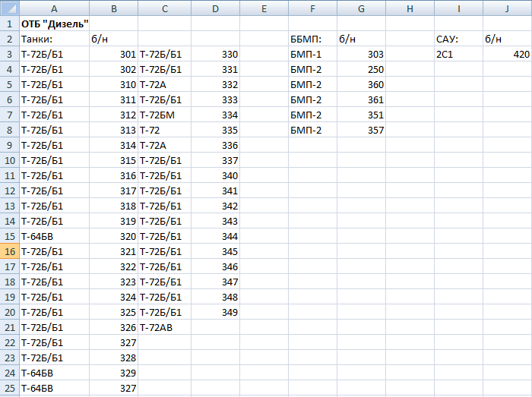Click the Select All corner button
This screenshot has width=532, height=397.
pyautogui.click(x=9, y=8)
